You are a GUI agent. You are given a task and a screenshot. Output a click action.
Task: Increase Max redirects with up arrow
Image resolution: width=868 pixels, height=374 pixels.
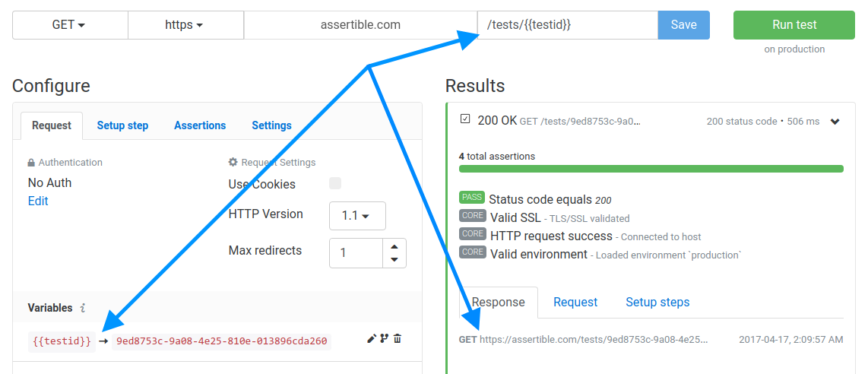tap(394, 247)
